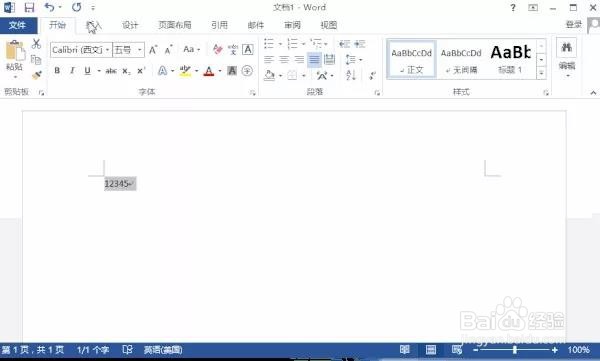The height and width of the screenshot is (361, 600).
Task: Click the Ribbon Display Options icon
Action: pyautogui.click(x=533, y=7)
